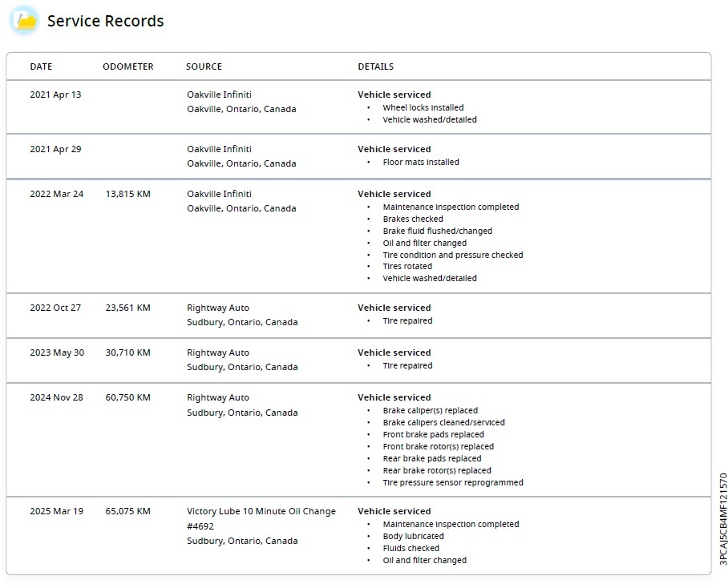This screenshot has height=588, width=728.
Task: Click Oakville Infiniti in the 2022 Mar 24 row
Action: coord(219,194)
